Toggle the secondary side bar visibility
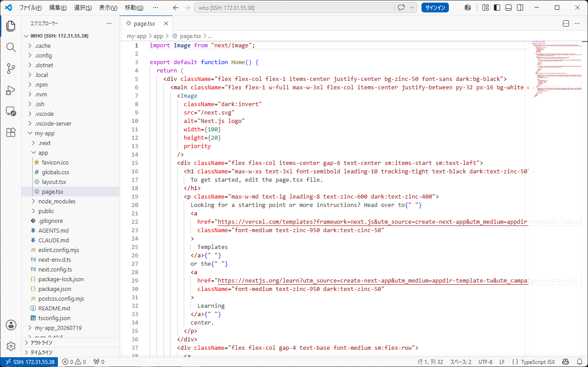The height and width of the screenshot is (367, 588). click(520, 8)
